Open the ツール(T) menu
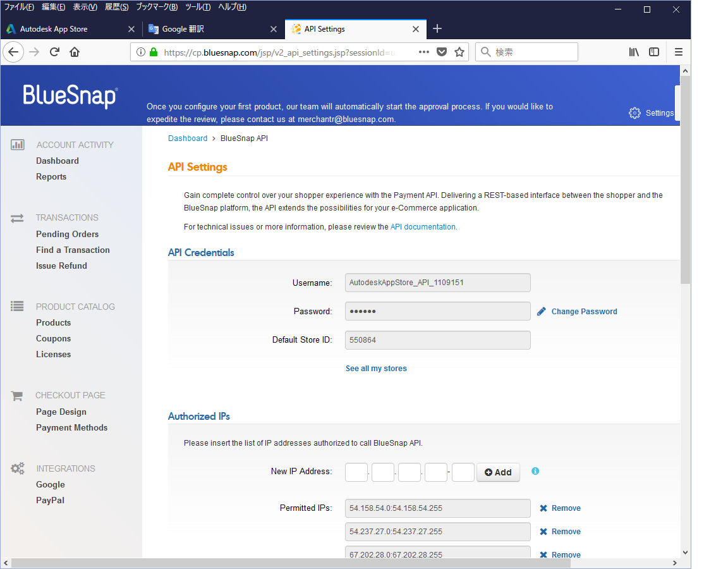 [x=198, y=7]
